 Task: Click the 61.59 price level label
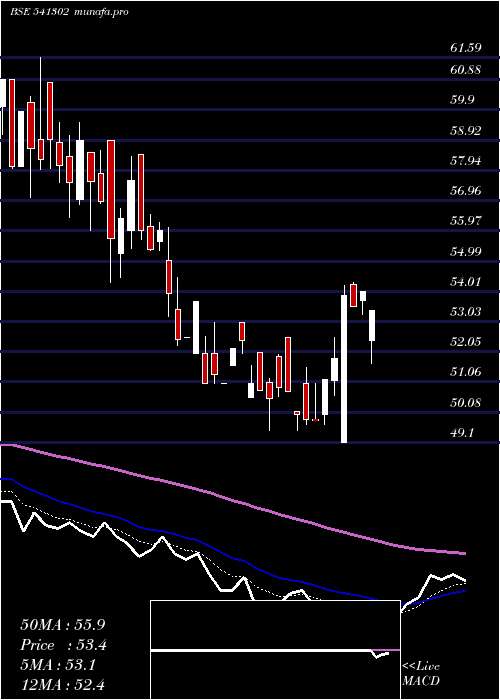466,47
